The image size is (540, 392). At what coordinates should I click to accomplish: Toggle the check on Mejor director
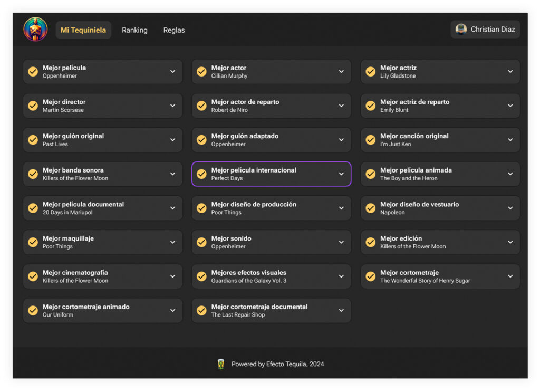tap(33, 106)
